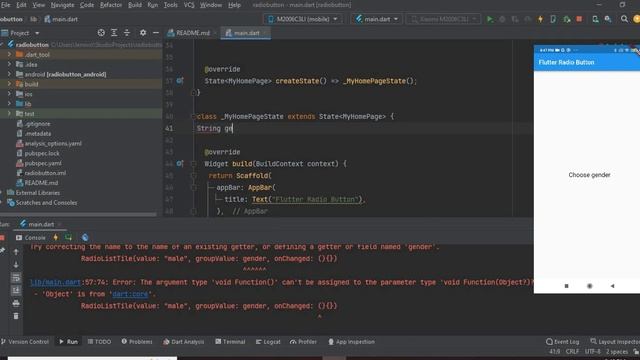Print the console output

pos(16,303)
